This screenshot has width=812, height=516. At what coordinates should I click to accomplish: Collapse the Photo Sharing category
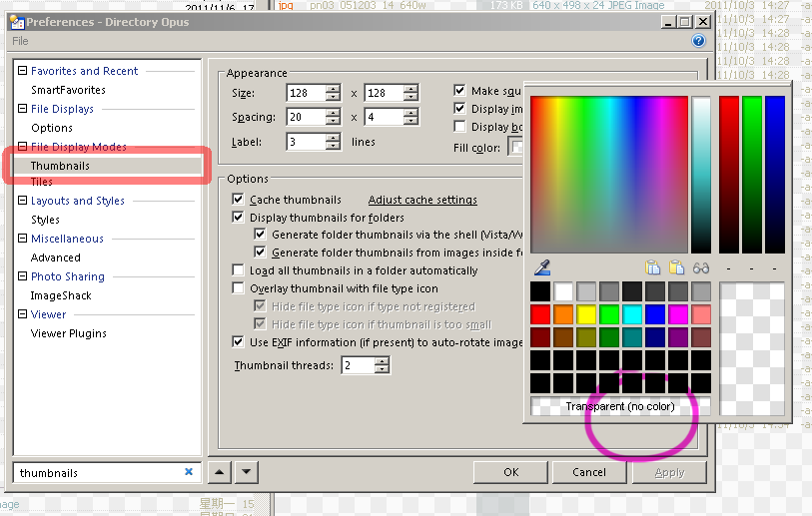(x=22, y=275)
